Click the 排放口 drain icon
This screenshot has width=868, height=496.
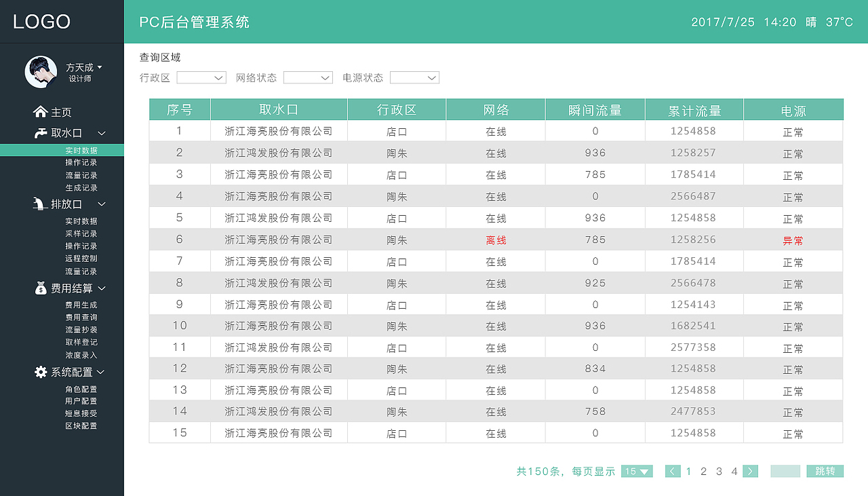click(x=39, y=204)
